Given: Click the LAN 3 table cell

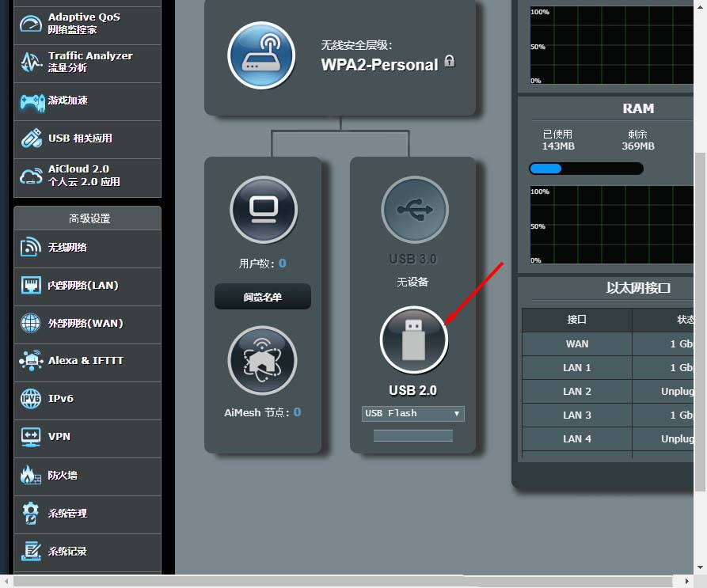Looking at the screenshot, I should pyautogui.click(x=577, y=415).
